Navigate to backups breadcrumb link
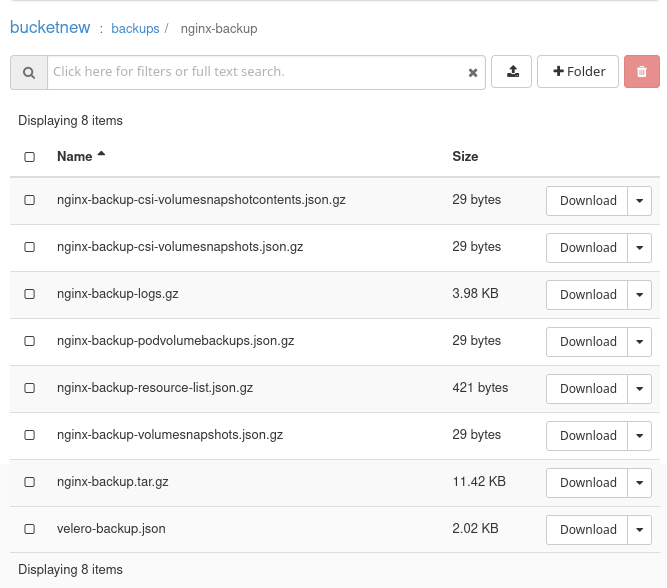The width and height of the screenshot is (667, 588). 135,29
